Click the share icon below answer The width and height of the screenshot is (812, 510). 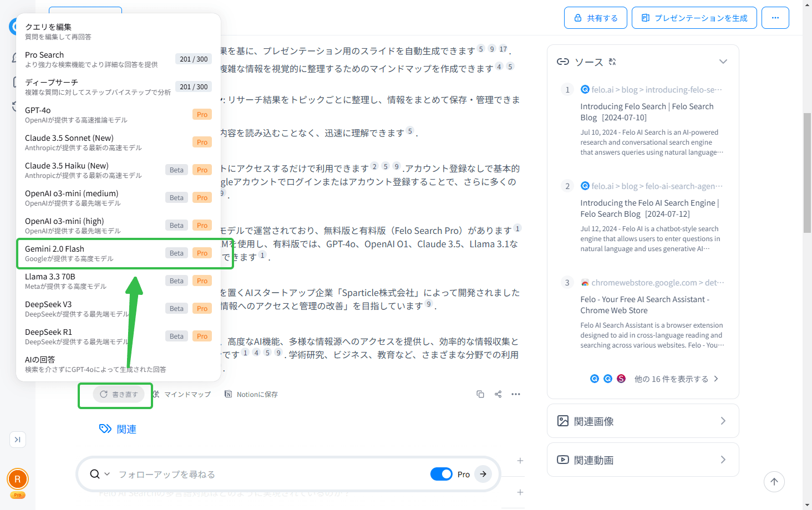[498, 394]
